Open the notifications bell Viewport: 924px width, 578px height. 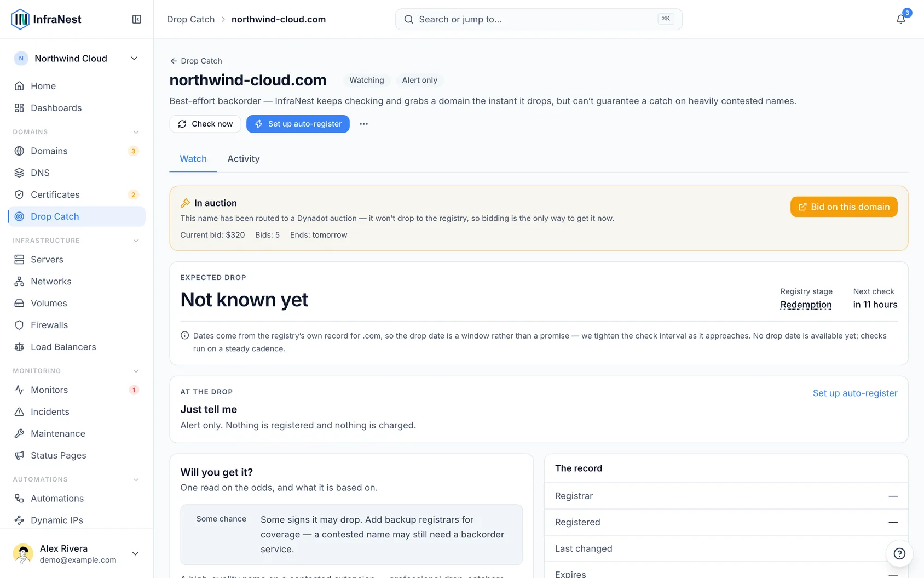click(x=900, y=19)
